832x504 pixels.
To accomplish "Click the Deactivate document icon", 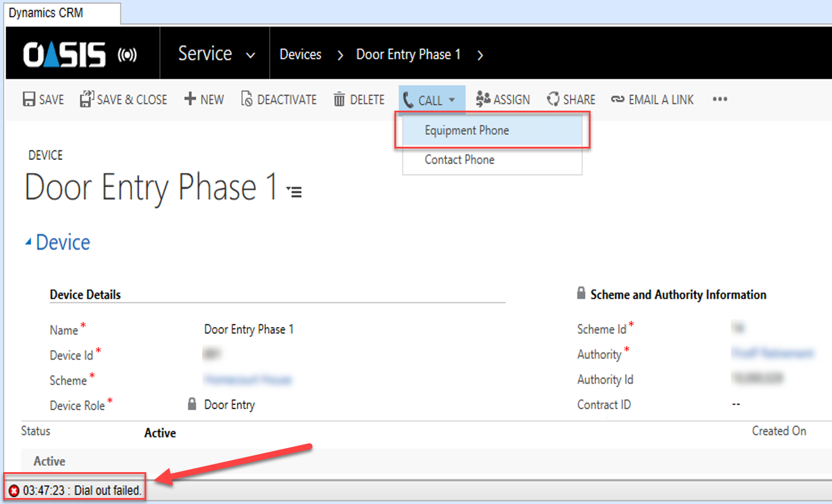I will click(x=247, y=99).
